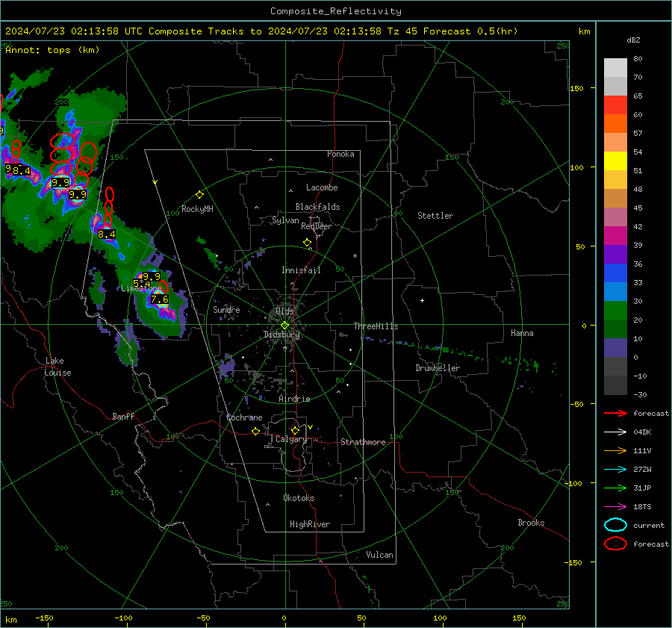Click the red forecast ellipse next to 7.6 storm
The width and height of the screenshot is (672, 628).
pos(164,286)
